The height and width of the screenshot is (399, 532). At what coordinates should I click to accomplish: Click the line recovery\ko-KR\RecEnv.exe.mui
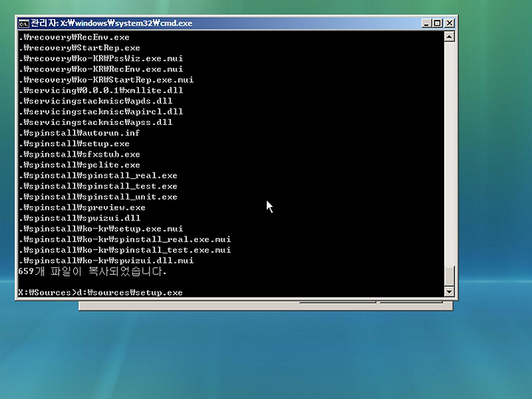[x=100, y=69]
